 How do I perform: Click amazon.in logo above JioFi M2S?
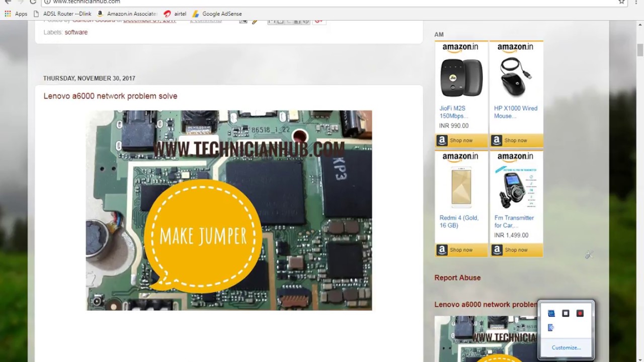pyautogui.click(x=460, y=47)
